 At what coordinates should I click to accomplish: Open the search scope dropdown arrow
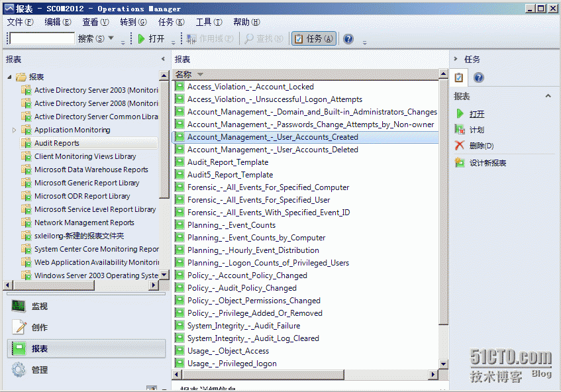click(x=111, y=38)
